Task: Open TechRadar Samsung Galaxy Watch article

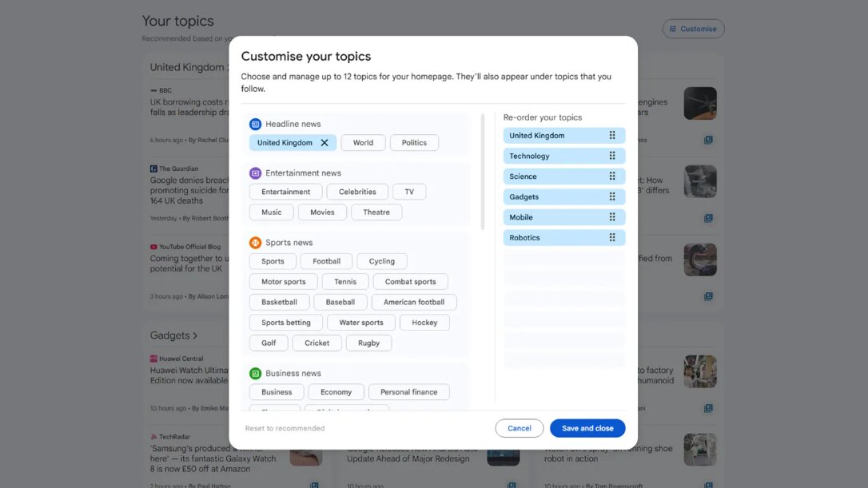Action: [213, 458]
